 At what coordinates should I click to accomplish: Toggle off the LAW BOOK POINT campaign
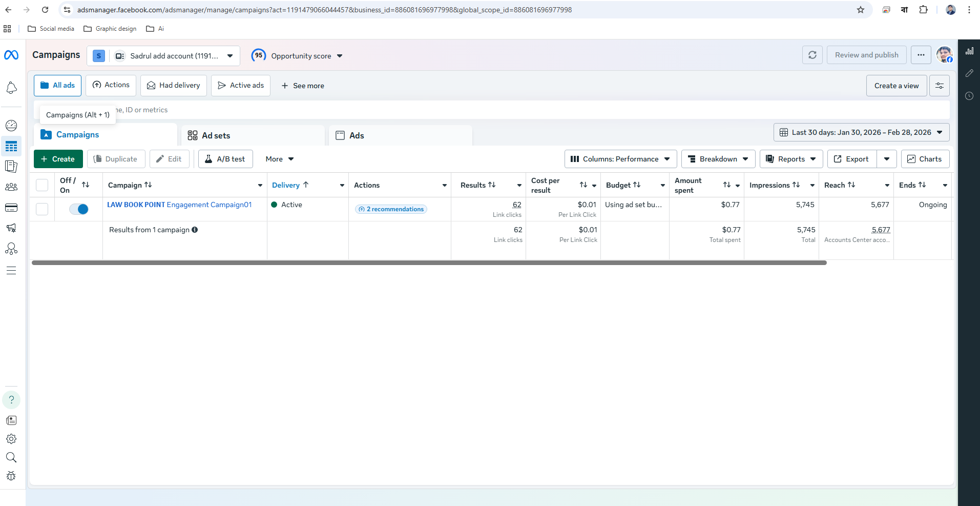click(x=79, y=209)
